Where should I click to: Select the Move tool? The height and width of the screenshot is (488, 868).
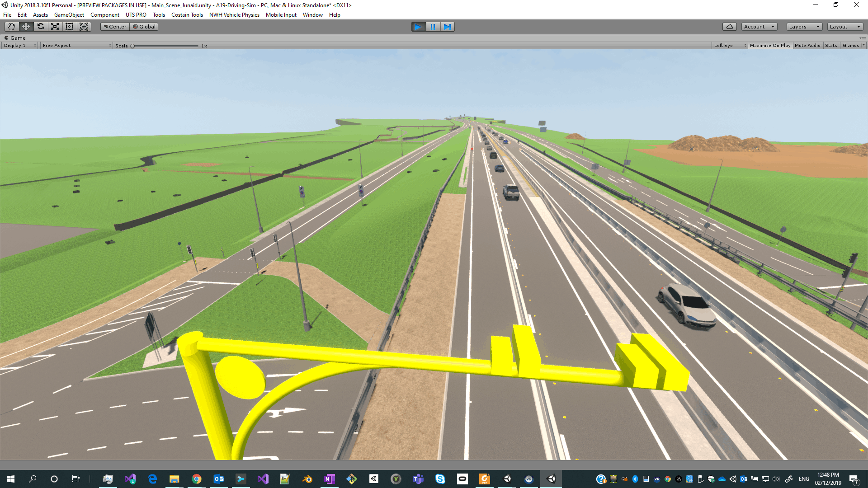tap(26, 27)
